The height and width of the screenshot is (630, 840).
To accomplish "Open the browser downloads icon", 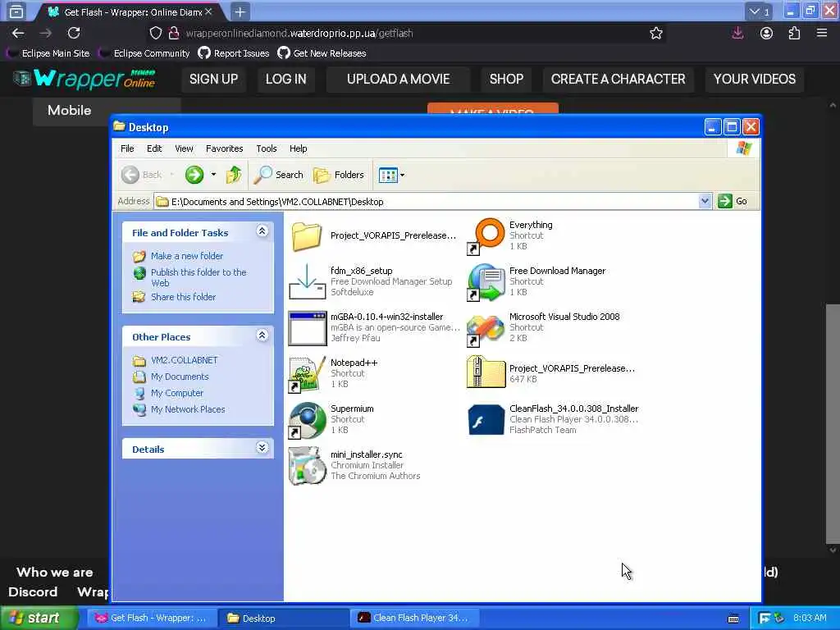I will tap(737, 33).
